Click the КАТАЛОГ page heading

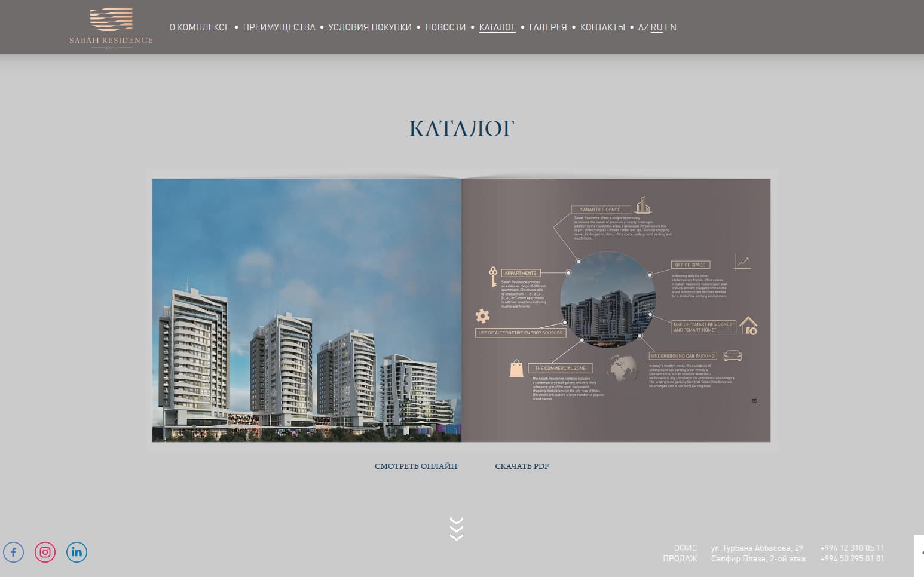[x=461, y=128]
